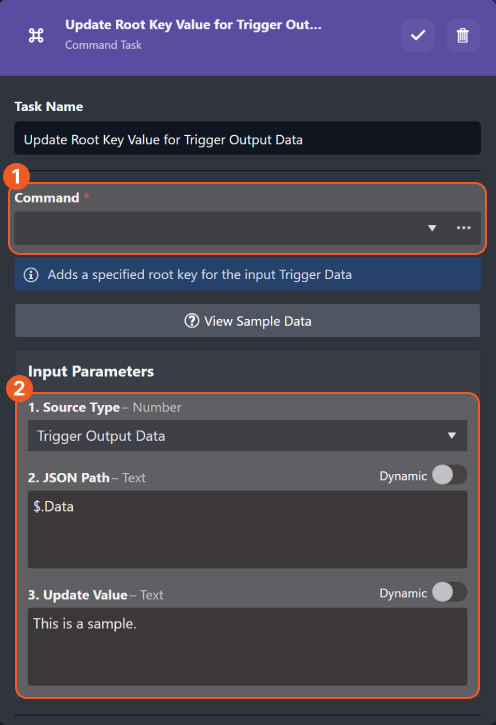Screen dimensions: 496x725
Task: Toggle Dynamic switch for Update Value
Action: click(x=449, y=592)
